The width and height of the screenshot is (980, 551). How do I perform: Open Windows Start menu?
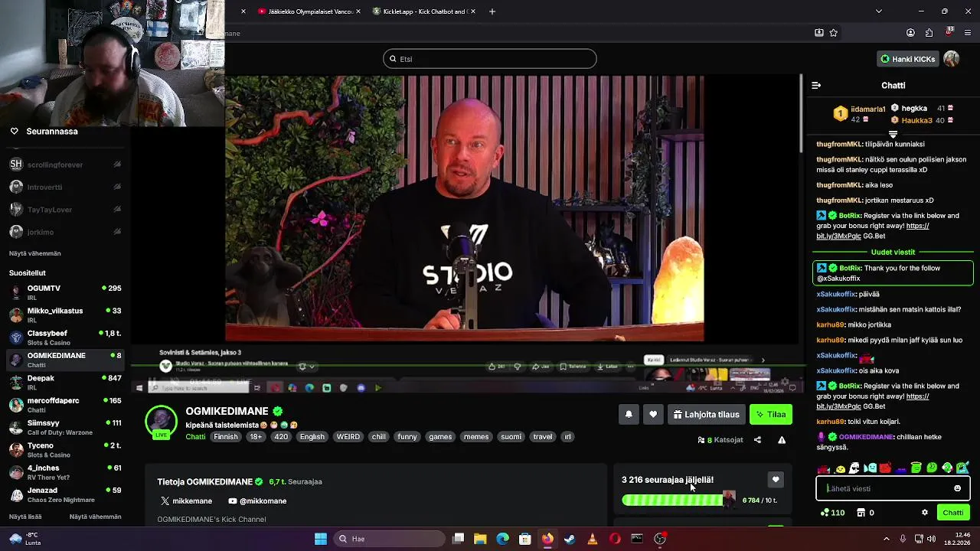(321, 539)
